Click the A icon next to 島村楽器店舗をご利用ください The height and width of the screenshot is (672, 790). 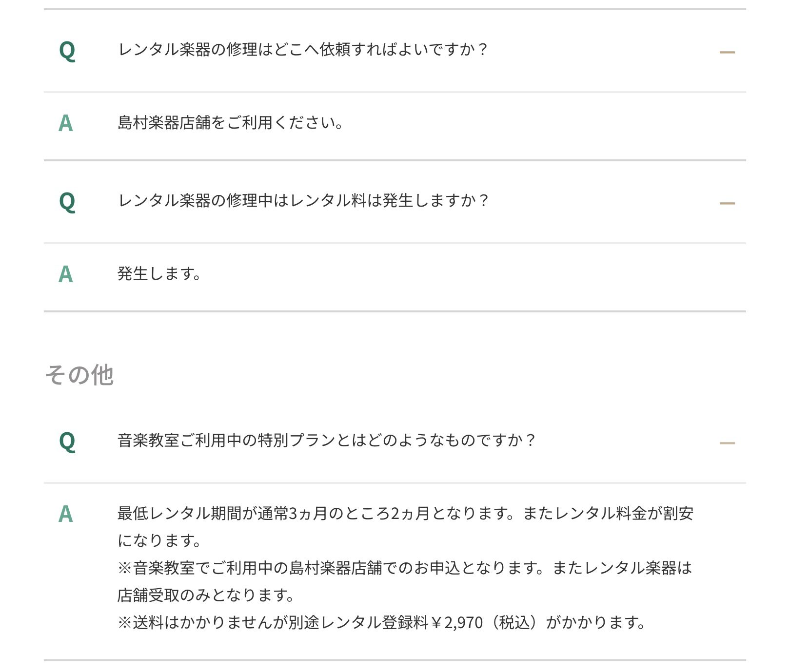(x=66, y=123)
